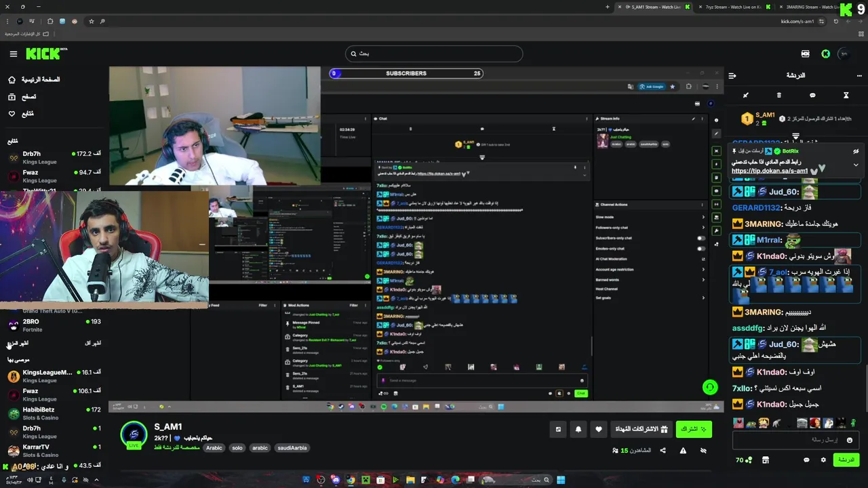The image size is (868, 488).
Task: Open the channel shop store icon
Action: tap(766, 460)
